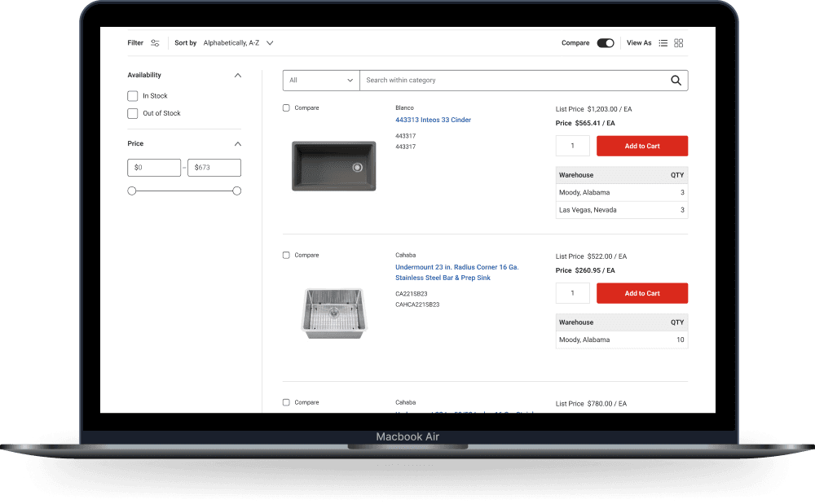The width and height of the screenshot is (815, 504).
Task: Switch to list view layout
Action: coord(663,42)
